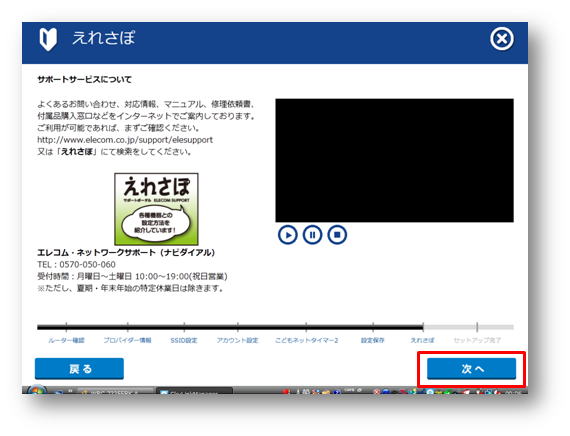Open the elecom.co.jp support URL
This screenshot has height=436, width=570.
click(125, 140)
